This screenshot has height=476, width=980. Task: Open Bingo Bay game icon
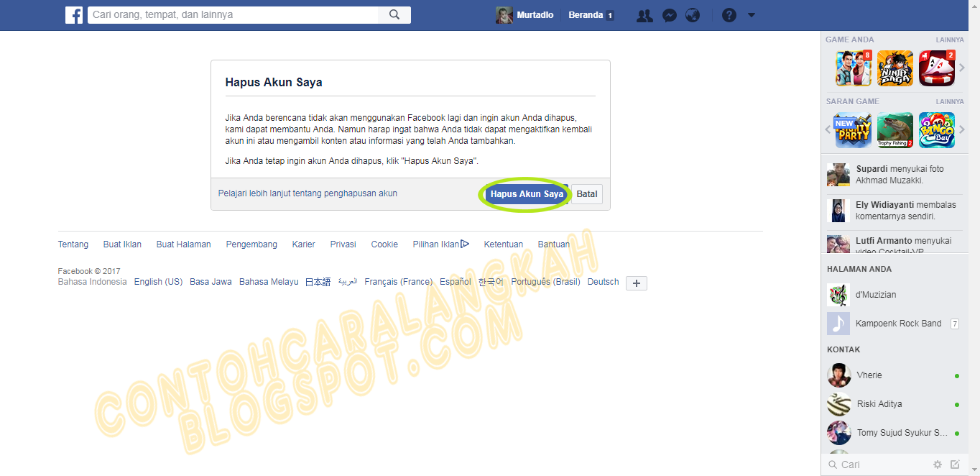[937, 130]
